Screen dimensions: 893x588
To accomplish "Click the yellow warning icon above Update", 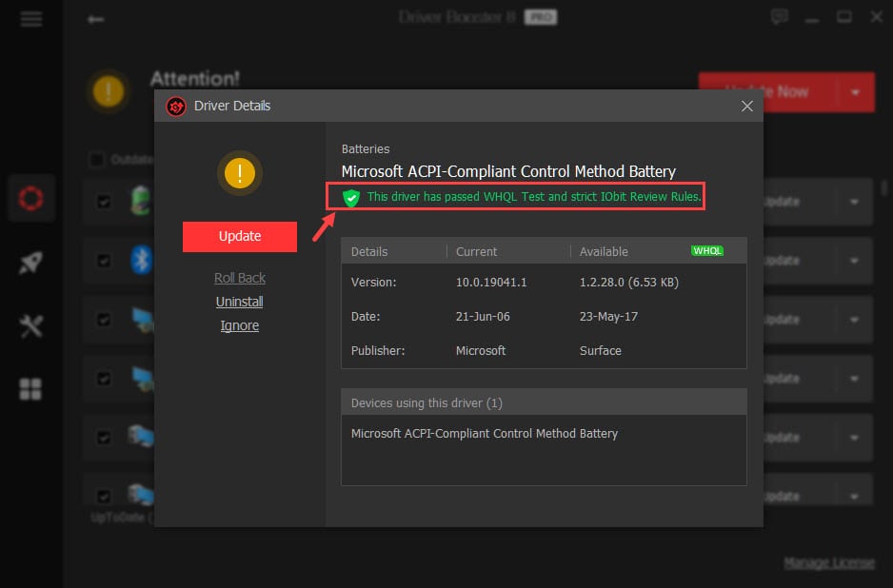I will tap(240, 172).
